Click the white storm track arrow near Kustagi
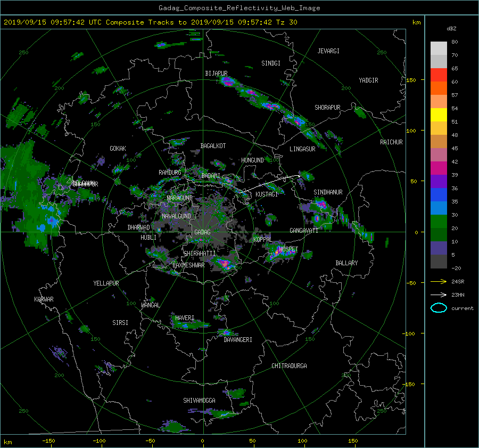Screen dimensions: 479x448 coord(270,183)
